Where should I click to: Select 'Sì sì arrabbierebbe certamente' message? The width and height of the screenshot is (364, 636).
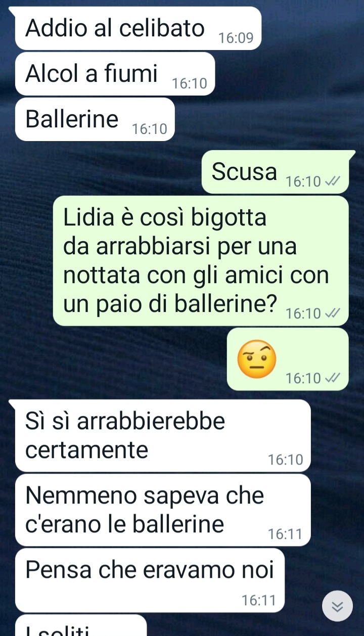(x=163, y=436)
